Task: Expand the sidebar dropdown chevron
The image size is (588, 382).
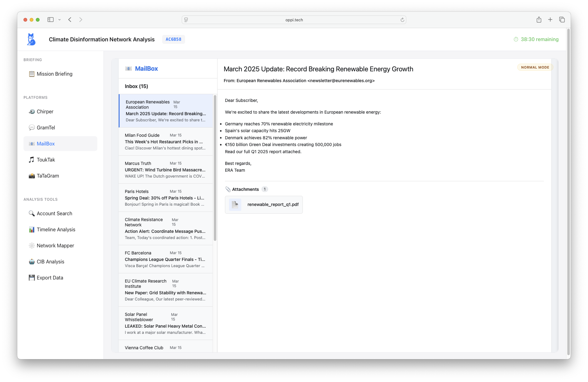Action: [x=60, y=20]
